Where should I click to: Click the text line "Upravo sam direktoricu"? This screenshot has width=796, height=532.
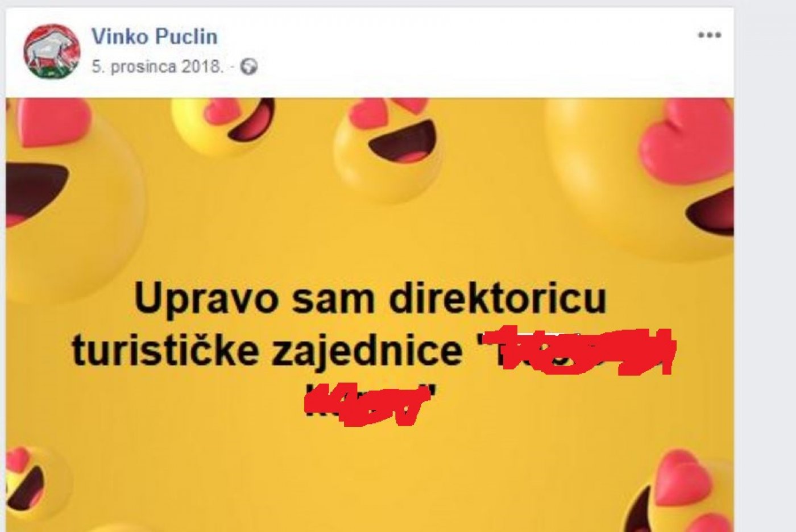[x=370, y=298]
